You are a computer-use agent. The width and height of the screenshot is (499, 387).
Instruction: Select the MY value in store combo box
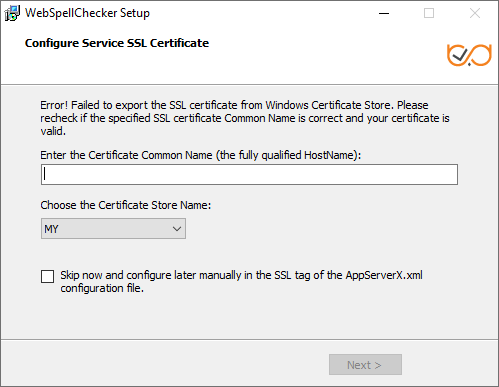pyautogui.click(x=51, y=229)
